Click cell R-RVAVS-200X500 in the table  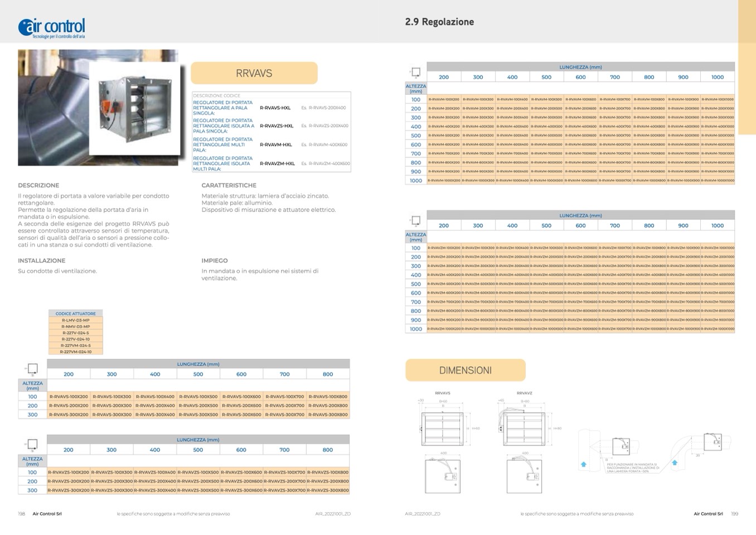tap(198, 406)
